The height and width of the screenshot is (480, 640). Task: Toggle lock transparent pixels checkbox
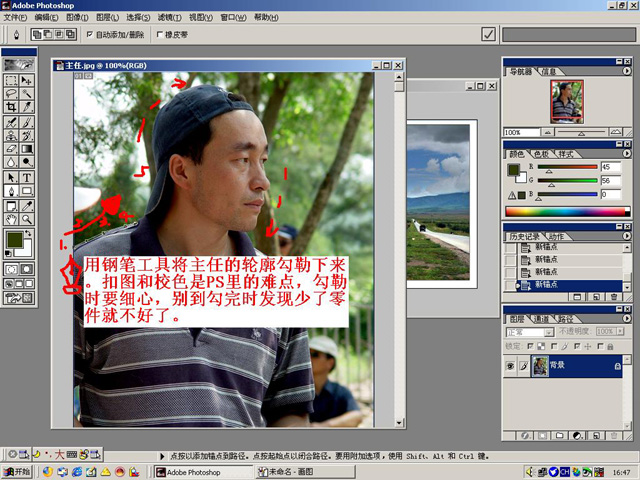click(x=530, y=346)
